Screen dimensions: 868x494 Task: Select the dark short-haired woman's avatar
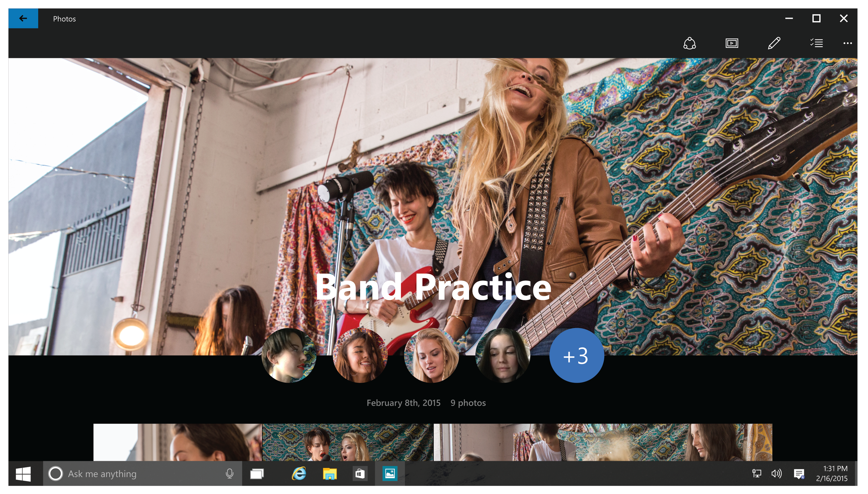click(289, 356)
